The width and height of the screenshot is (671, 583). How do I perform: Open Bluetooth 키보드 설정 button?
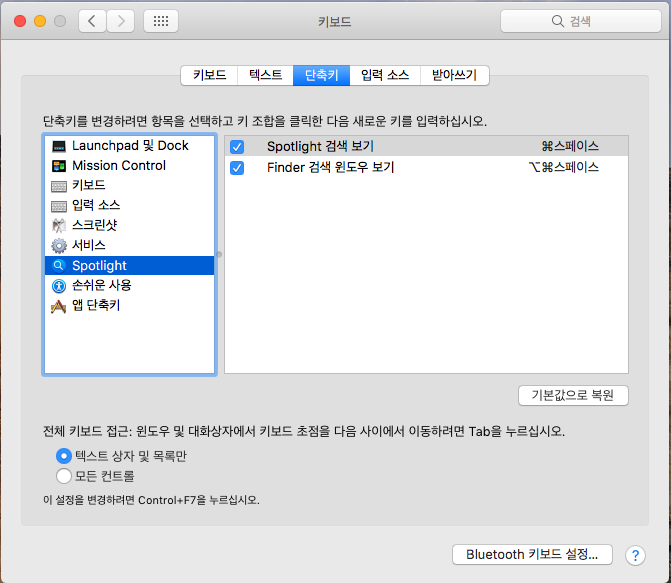click(x=532, y=555)
